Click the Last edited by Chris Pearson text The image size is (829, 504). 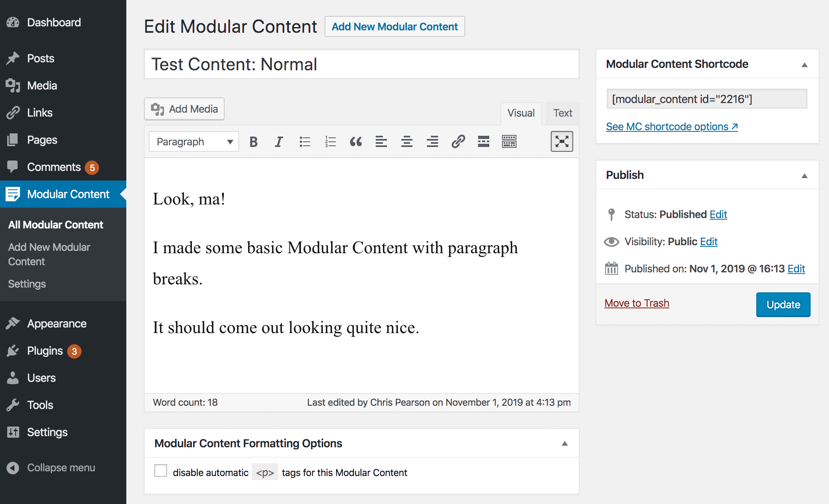(439, 403)
